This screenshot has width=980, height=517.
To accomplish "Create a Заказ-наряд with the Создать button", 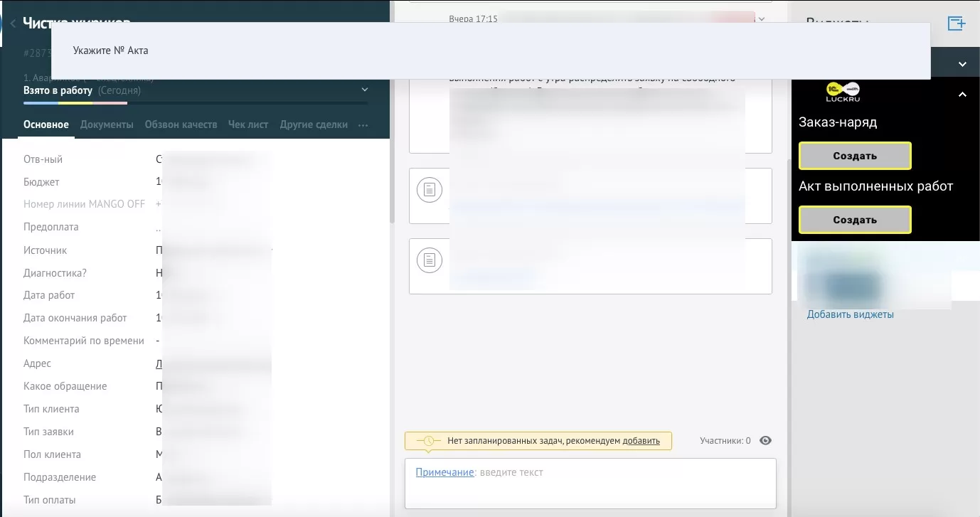I will point(855,156).
